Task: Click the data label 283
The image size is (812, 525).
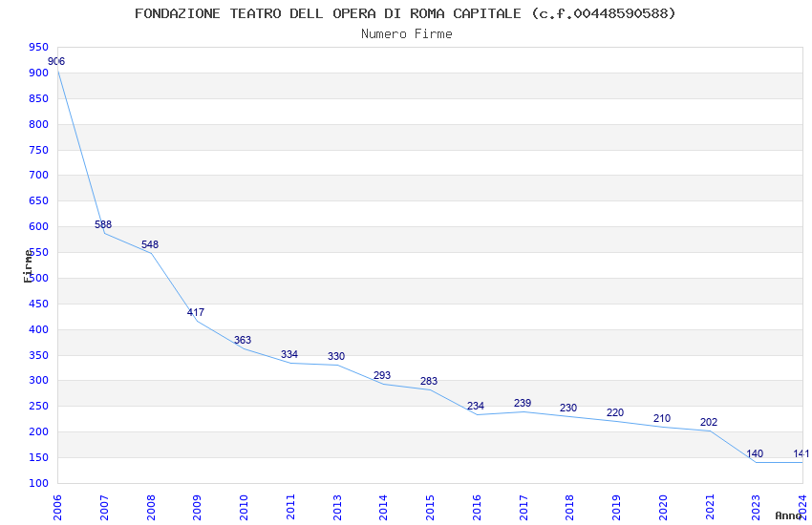Action: (x=429, y=381)
